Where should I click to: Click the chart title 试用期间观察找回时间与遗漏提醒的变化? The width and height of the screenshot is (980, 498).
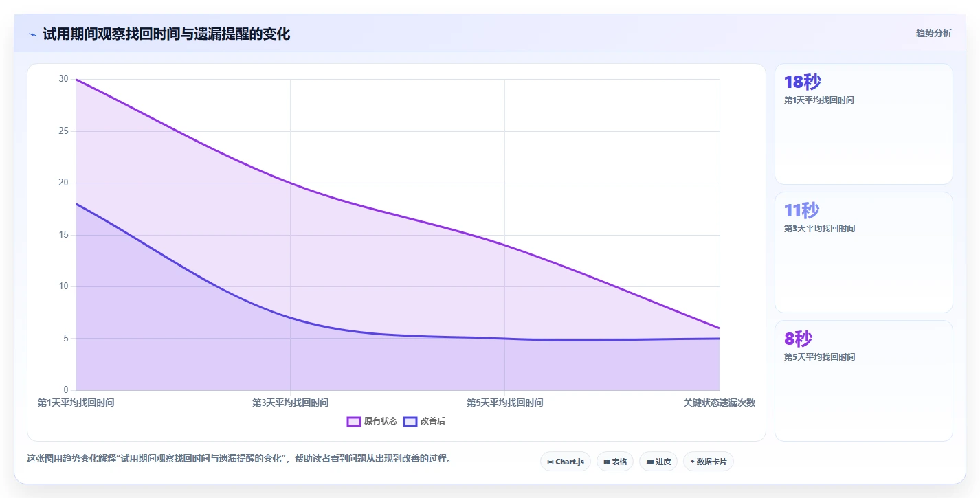tap(166, 34)
